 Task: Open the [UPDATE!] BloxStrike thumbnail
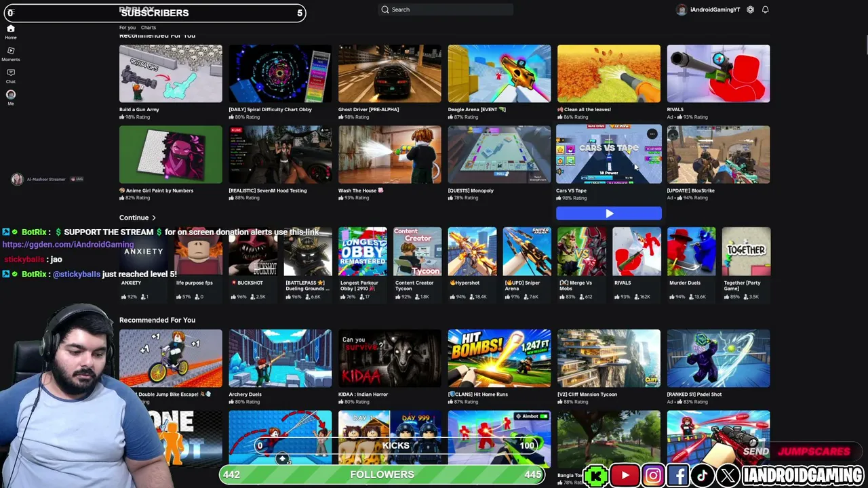pyautogui.click(x=718, y=155)
